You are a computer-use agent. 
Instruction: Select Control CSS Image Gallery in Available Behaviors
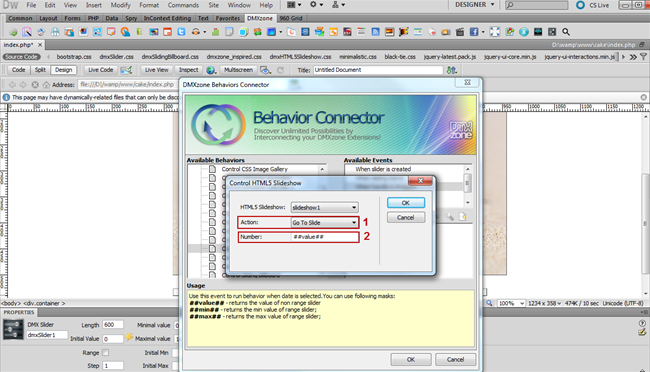pos(254,169)
